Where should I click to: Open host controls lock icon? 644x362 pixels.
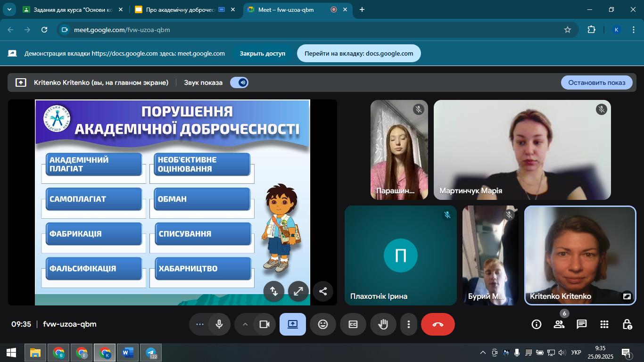pos(627,324)
